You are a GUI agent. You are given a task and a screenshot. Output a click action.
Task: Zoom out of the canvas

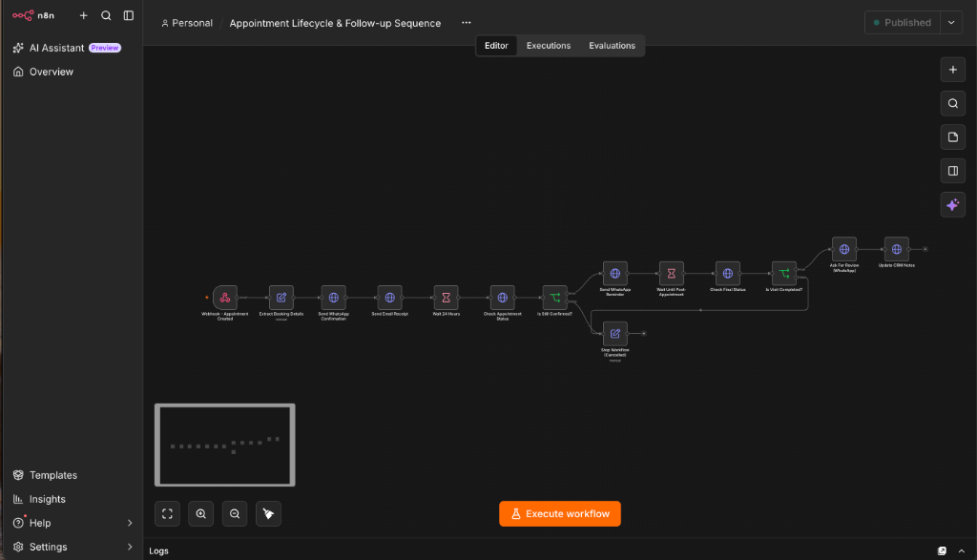(x=235, y=514)
